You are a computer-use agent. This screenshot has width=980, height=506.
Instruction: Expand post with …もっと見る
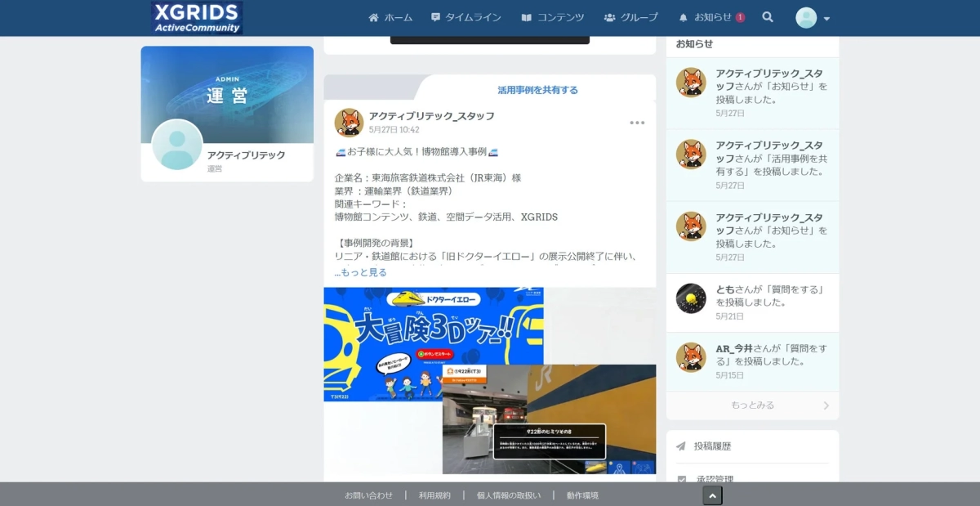point(360,272)
